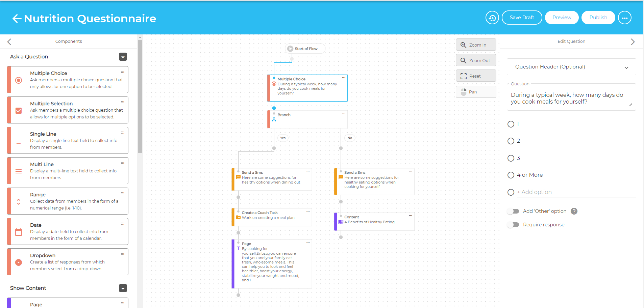Collapse the Ask a Question section
This screenshot has width=644, height=308.
tap(123, 57)
